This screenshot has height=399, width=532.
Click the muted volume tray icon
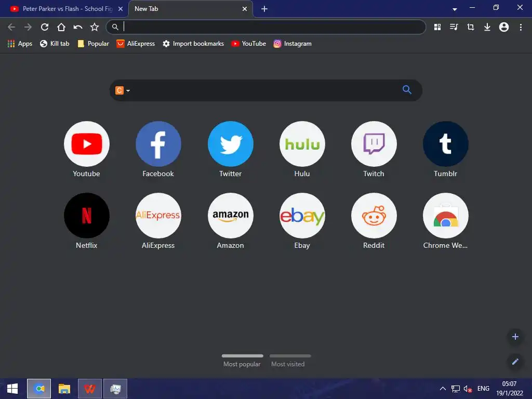[x=468, y=389]
